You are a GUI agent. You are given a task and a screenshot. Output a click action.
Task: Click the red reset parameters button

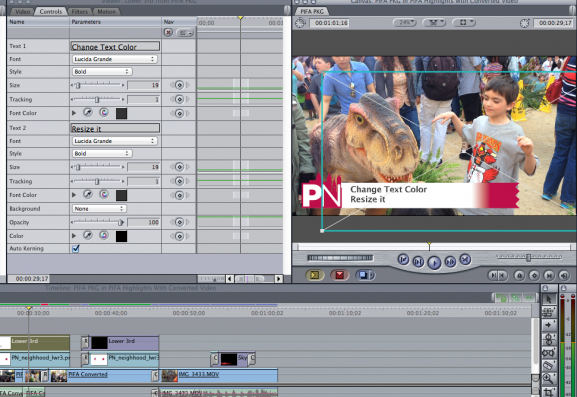[168, 33]
